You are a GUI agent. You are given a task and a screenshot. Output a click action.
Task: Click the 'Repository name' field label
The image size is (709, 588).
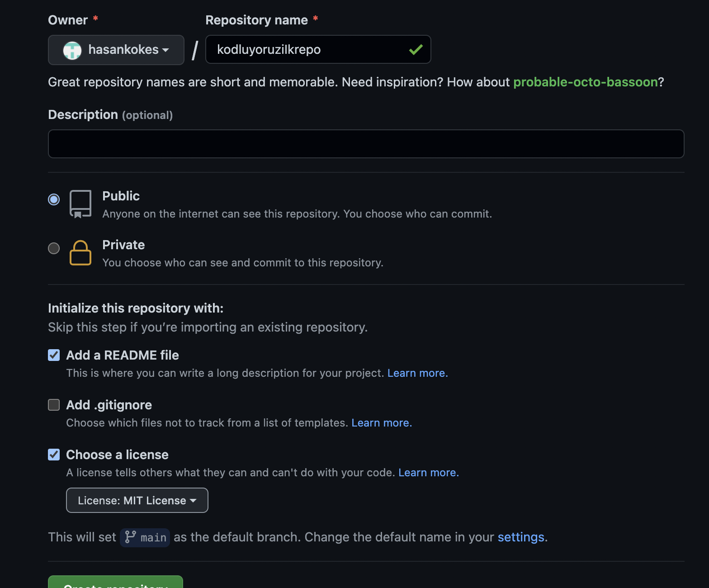tap(257, 20)
